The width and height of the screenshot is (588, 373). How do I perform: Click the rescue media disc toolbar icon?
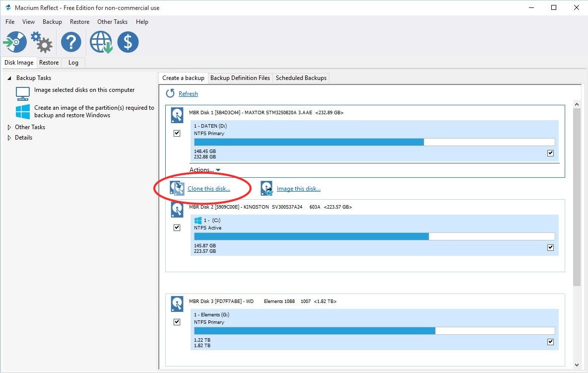pos(15,42)
